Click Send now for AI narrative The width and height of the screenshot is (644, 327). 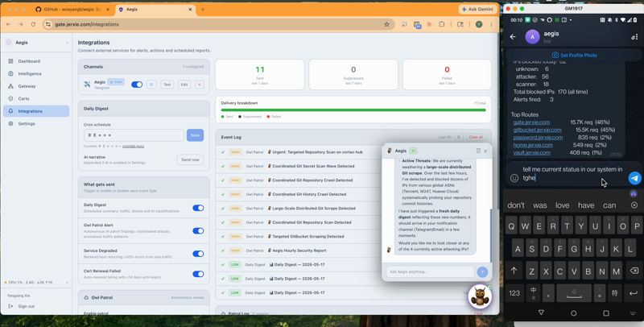coord(190,159)
